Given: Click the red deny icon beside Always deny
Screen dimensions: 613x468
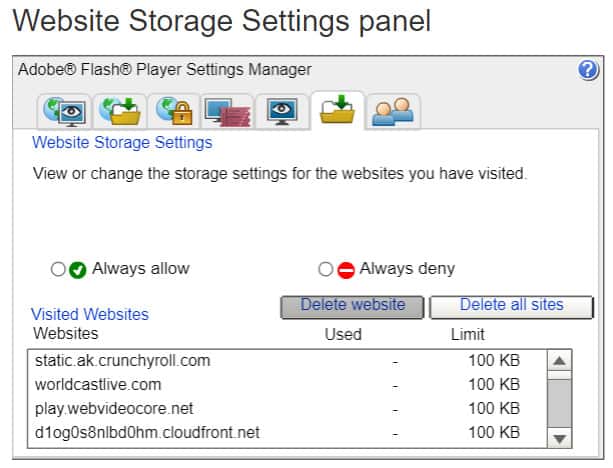Looking at the screenshot, I should click(x=346, y=270).
